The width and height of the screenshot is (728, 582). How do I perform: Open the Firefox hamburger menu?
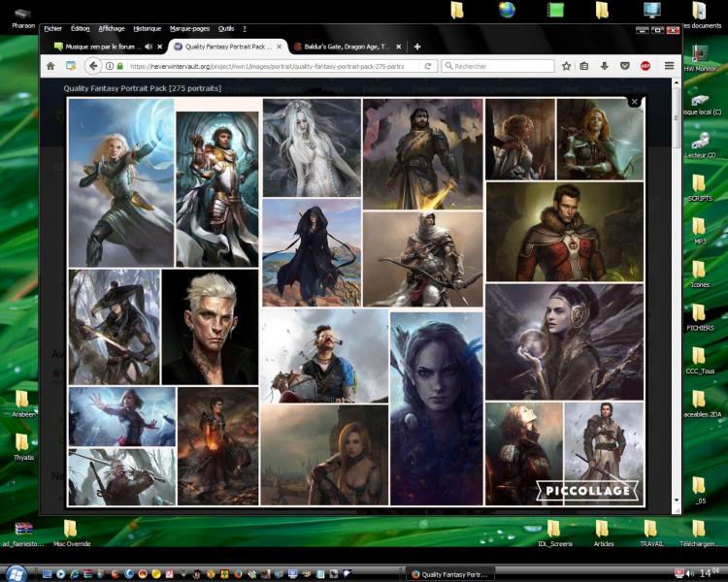coord(669,66)
